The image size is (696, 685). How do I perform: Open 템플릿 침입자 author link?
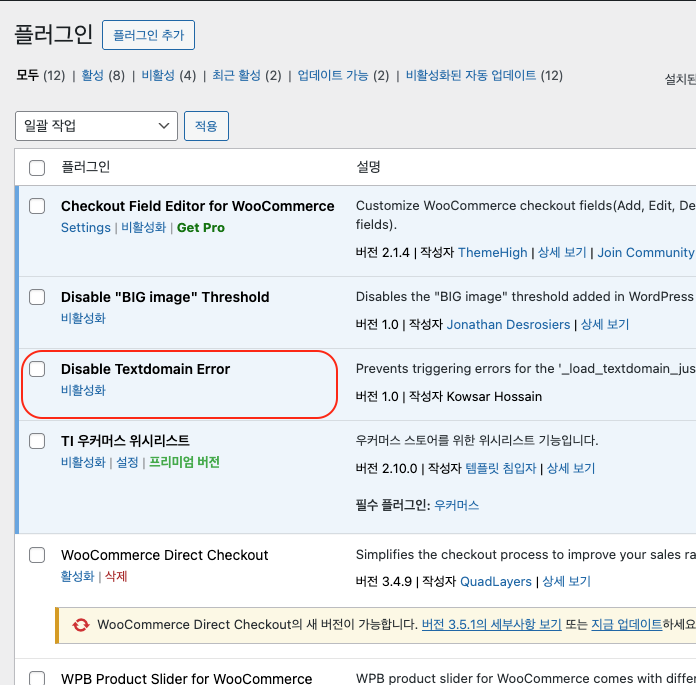click(501, 468)
